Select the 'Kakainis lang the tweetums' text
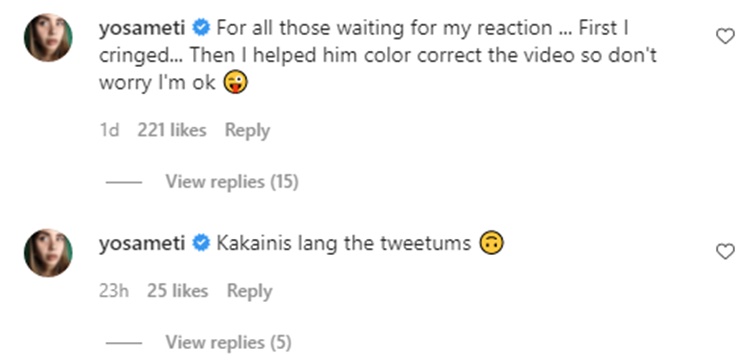Viewport: 750px width, 364px height. pos(344,243)
